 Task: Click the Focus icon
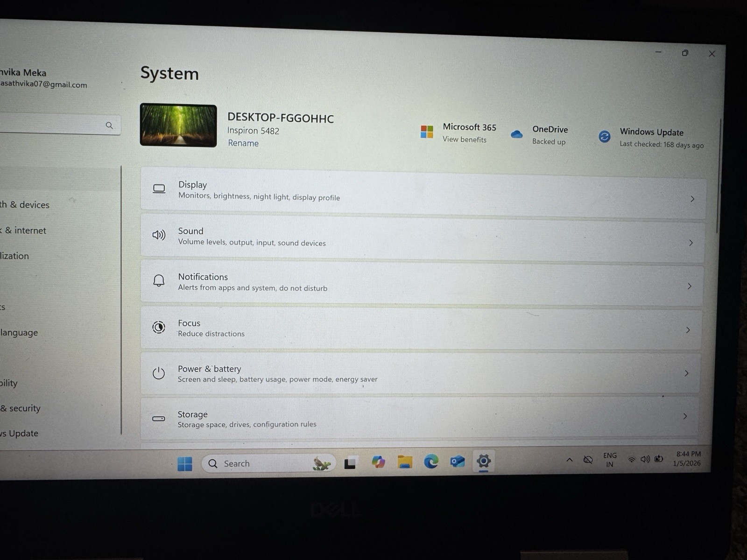click(x=159, y=327)
